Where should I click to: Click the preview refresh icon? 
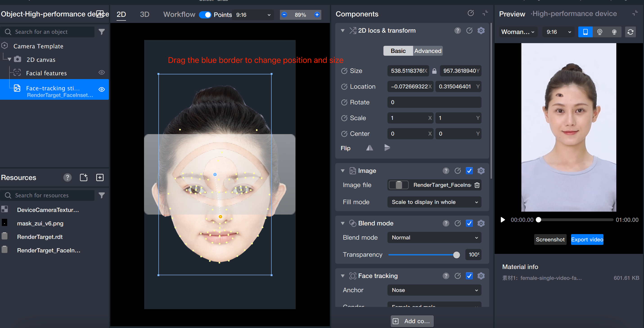(630, 32)
